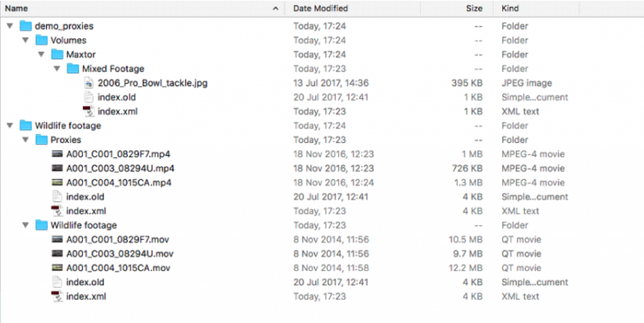Screen dimensions: 644x323
Task: Collapse the Volumes folder triangle
Action: 26,40
